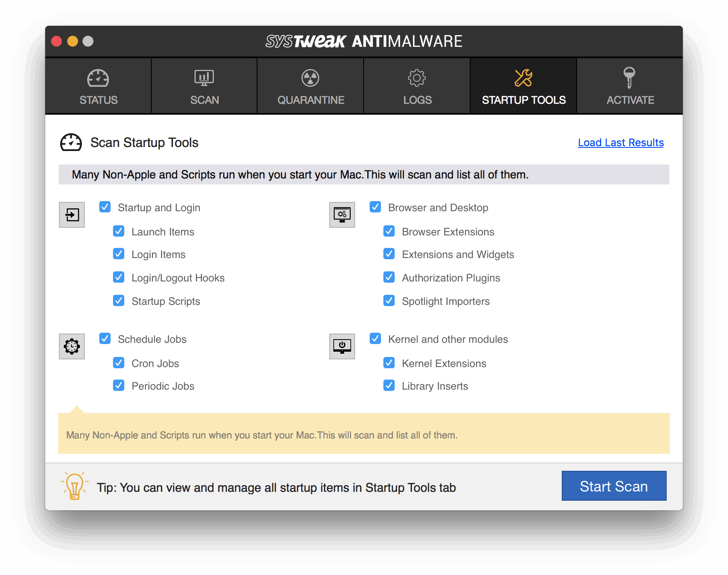Click the Activate key icon
The height and width of the screenshot is (575, 728).
pyautogui.click(x=629, y=78)
